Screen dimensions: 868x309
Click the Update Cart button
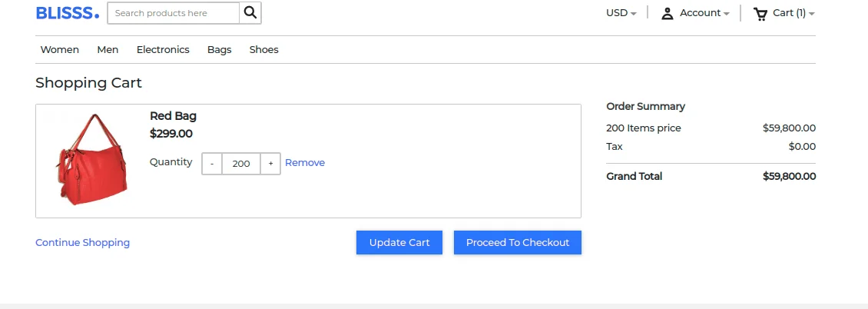tap(399, 243)
